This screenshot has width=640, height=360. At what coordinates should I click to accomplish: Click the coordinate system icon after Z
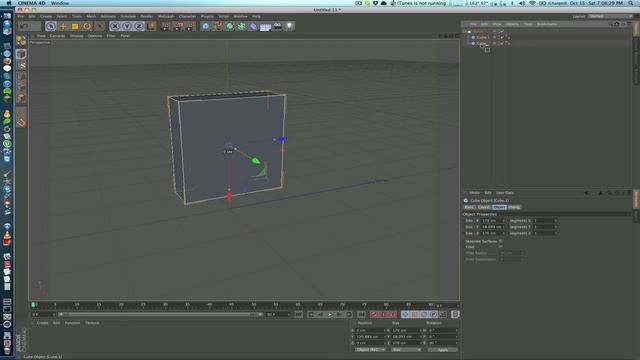click(x=151, y=27)
